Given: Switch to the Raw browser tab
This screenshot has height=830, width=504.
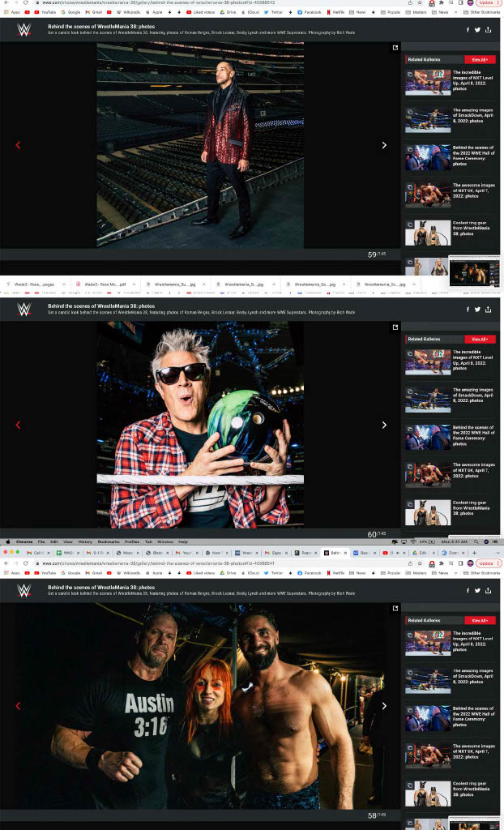Looking at the screenshot, I should 365,553.
